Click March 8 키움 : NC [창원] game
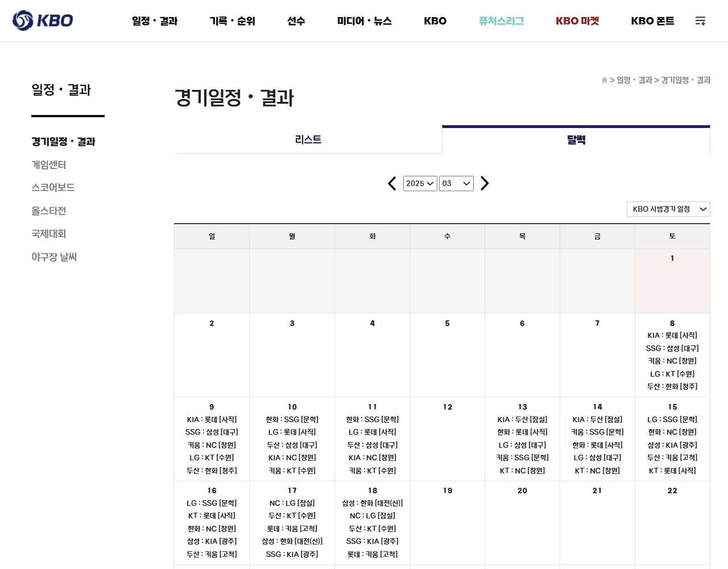The width and height of the screenshot is (728, 569). click(672, 361)
